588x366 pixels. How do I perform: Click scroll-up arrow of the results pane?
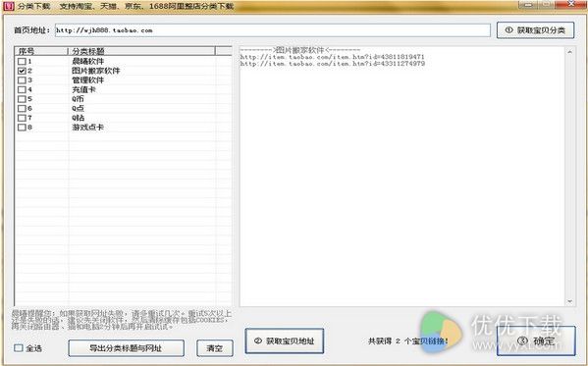tap(569, 52)
